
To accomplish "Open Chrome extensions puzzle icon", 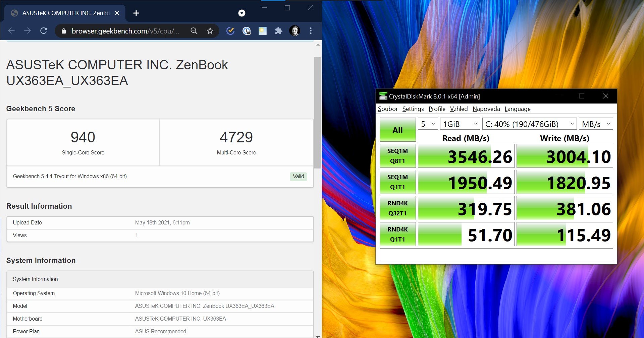I will click(x=279, y=31).
